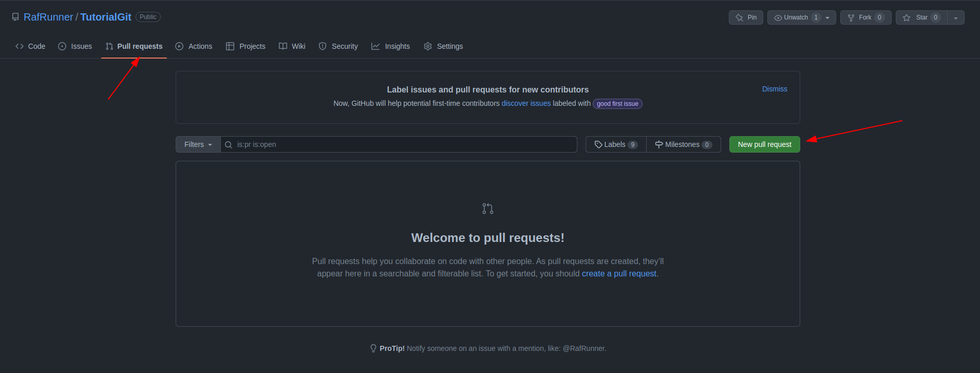Click the fork count 0 badge
Screen dimensions: 980x373
879,17
